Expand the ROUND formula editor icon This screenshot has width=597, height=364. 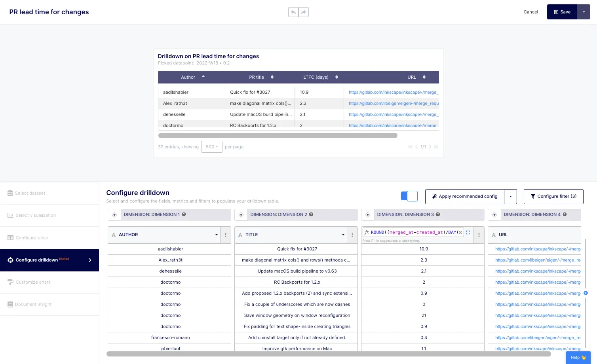[468, 232]
